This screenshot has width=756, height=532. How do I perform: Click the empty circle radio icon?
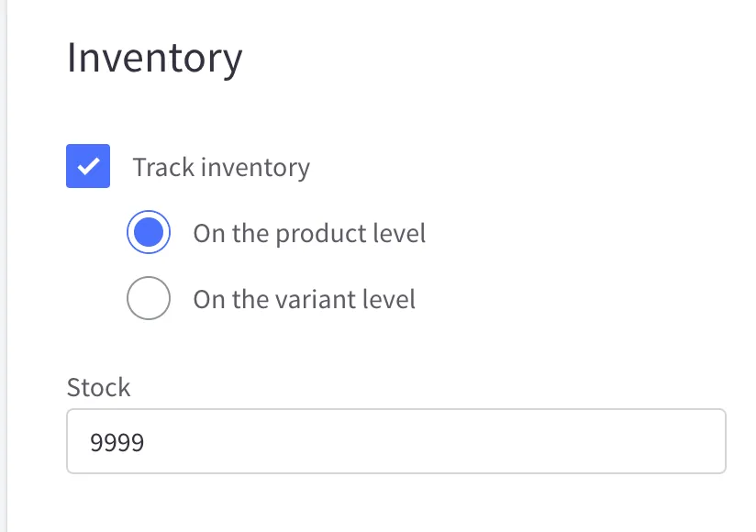[x=149, y=299]
